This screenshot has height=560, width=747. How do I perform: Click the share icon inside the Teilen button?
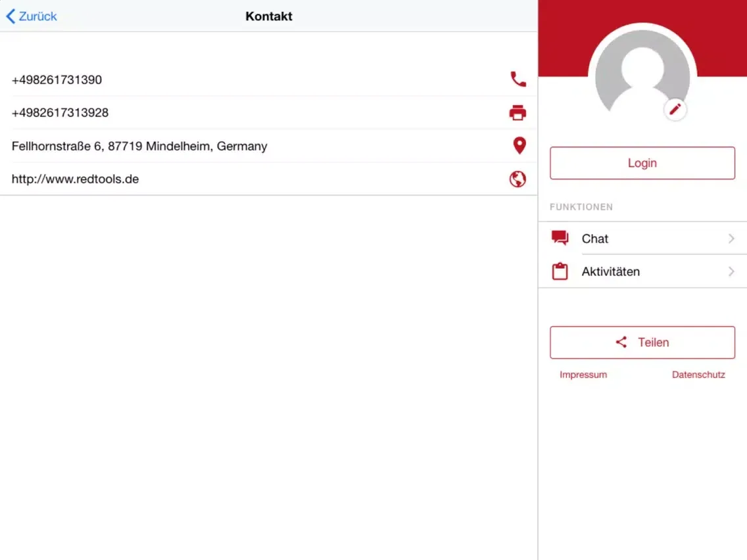(621, 342)
